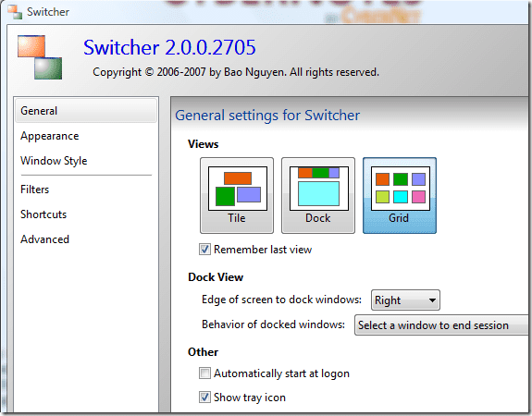Select the Grid view button
532x416 pixels.
click(x=400, y=195)
